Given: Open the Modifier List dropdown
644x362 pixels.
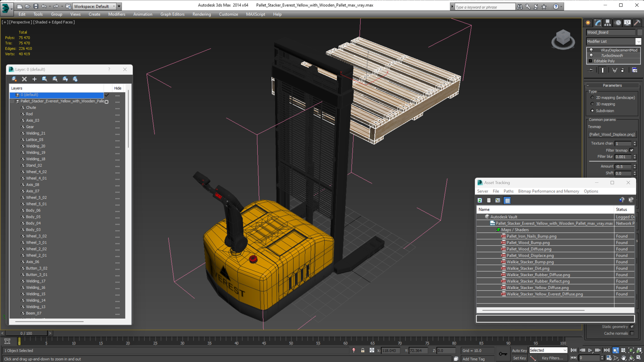Looking at the screenshot, I should click(639, 42).
